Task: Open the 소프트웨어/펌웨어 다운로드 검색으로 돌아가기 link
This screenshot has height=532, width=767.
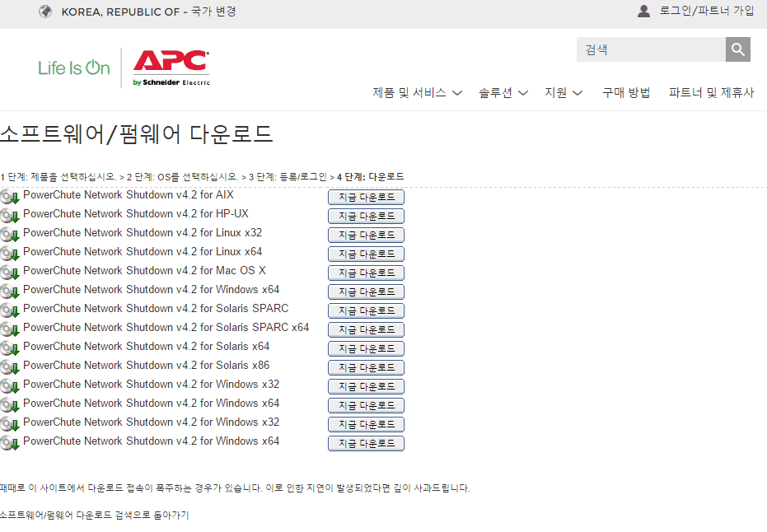Action: point(94,515)
